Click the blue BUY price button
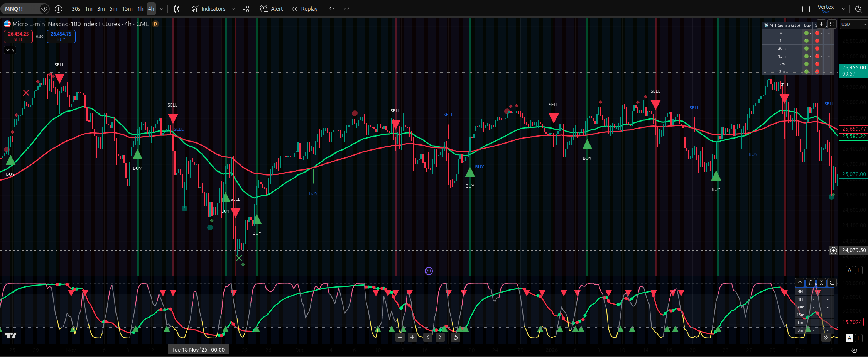Viewport: 868px width, 357px height. pyautogui.click(x=61, y=36)
